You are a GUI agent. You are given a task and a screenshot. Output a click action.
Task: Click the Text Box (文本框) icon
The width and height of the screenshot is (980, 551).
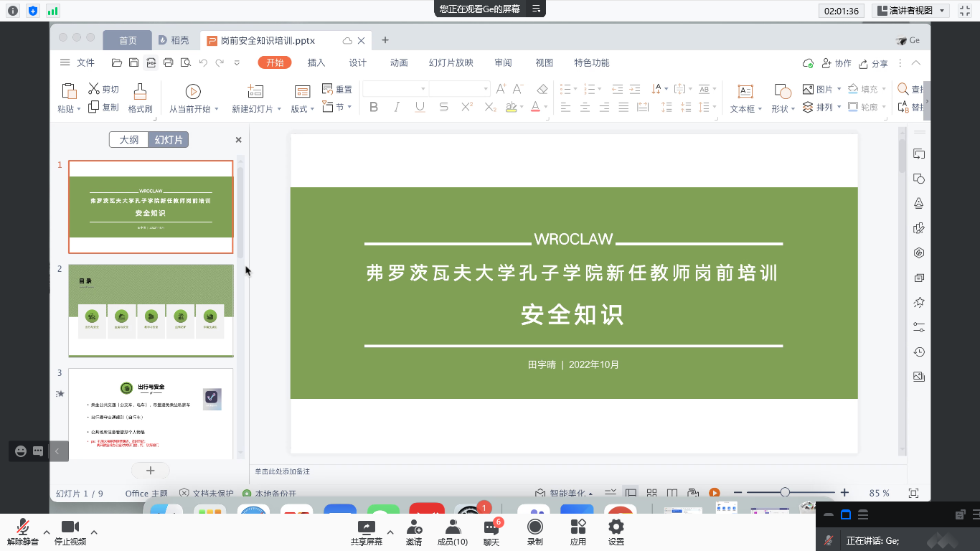tap(745, 91)
